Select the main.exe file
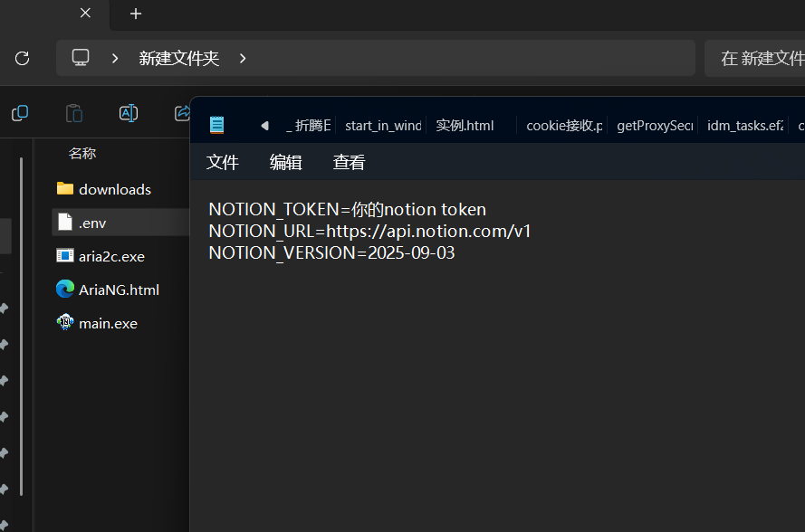 108,323
